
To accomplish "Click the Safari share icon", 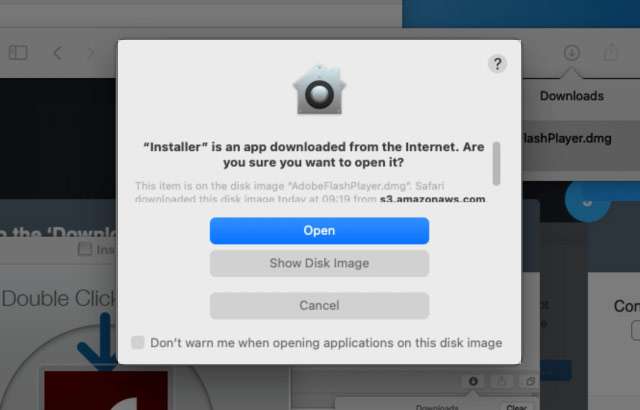I will point(611,52).
